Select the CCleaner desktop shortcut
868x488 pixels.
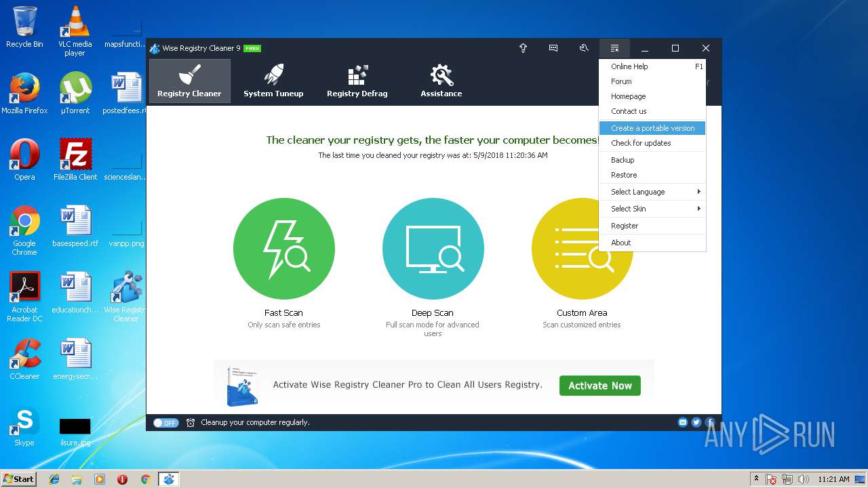[x=24, y=359]
